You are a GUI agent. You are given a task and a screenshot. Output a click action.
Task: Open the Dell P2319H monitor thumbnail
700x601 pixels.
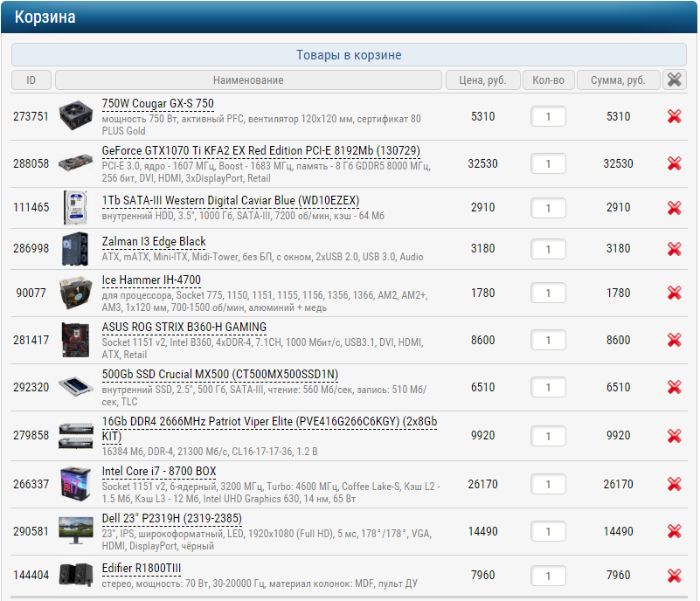point(76,530)
